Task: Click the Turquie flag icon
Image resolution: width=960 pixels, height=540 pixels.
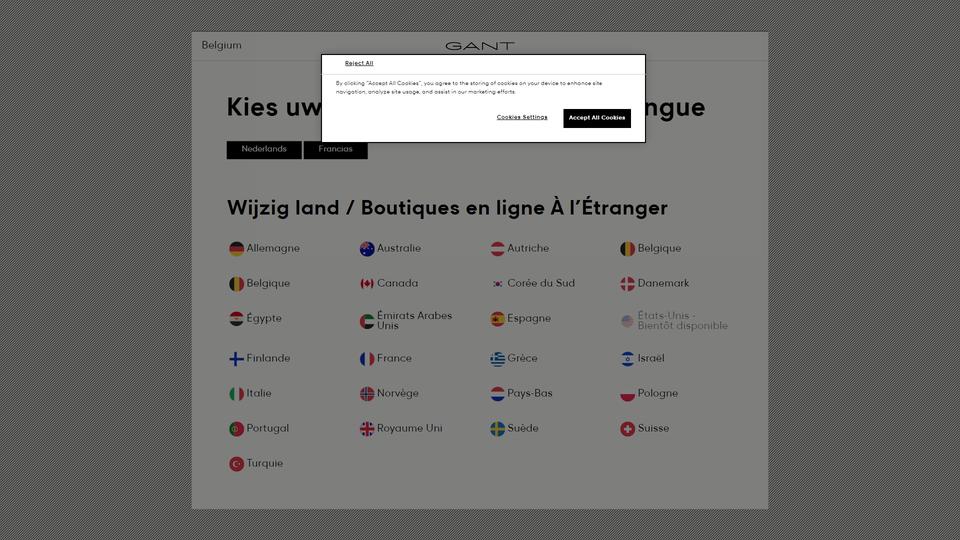Action: [x=236, y=463]
